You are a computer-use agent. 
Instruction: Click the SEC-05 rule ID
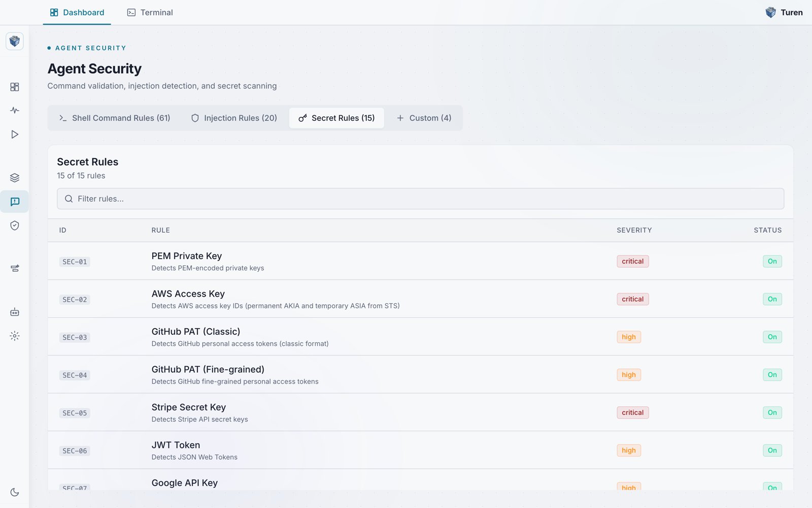click(75, 413)
